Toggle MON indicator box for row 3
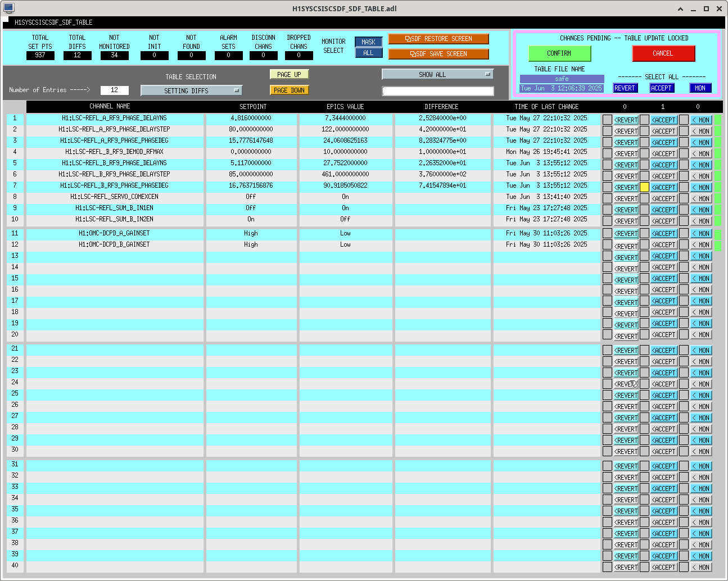 point(684,142)
